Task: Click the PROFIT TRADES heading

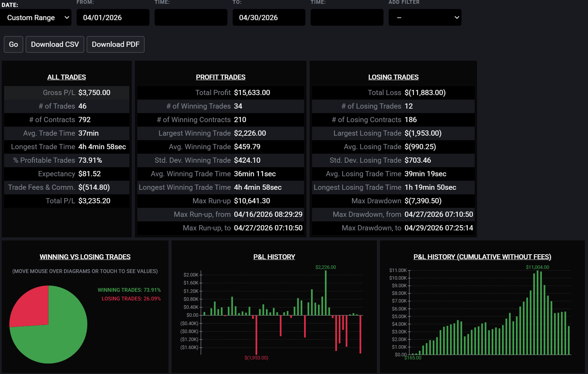Action: pos(220,77)
